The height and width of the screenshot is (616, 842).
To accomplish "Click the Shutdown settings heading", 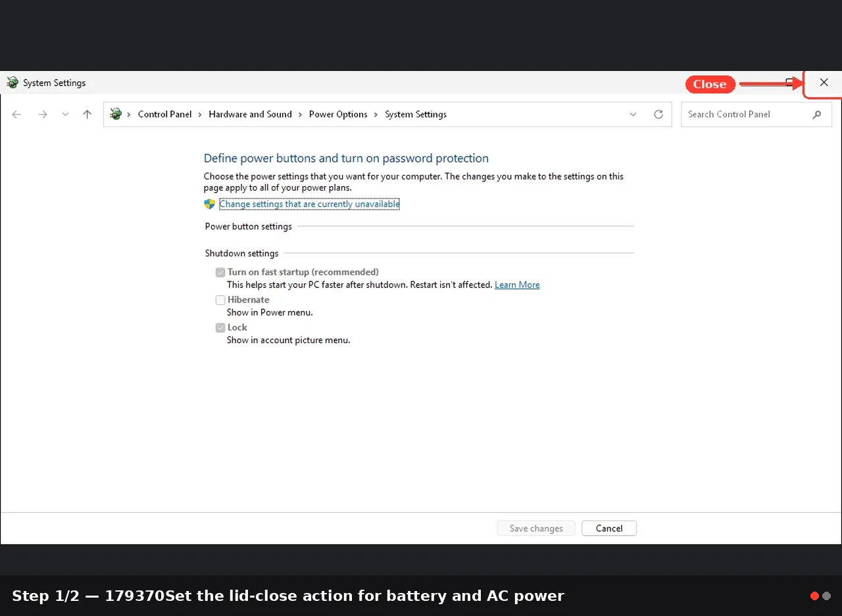I will coord(241,254).
